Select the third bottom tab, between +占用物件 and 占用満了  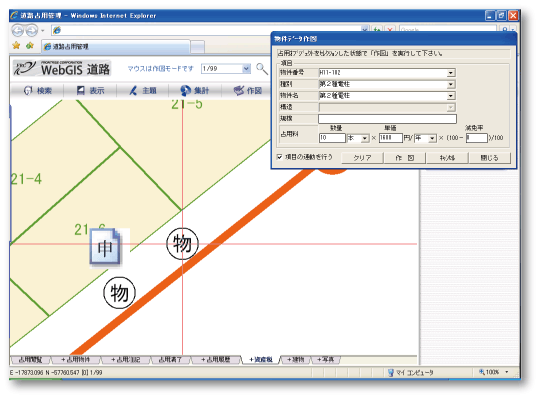[x=126, y=360]
